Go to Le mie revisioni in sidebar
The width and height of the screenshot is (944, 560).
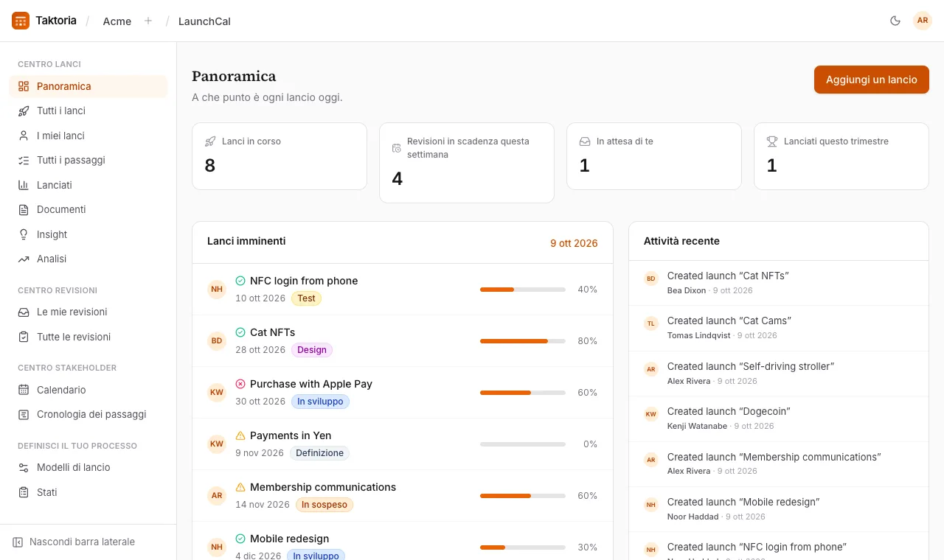click(x=88, y=312)
